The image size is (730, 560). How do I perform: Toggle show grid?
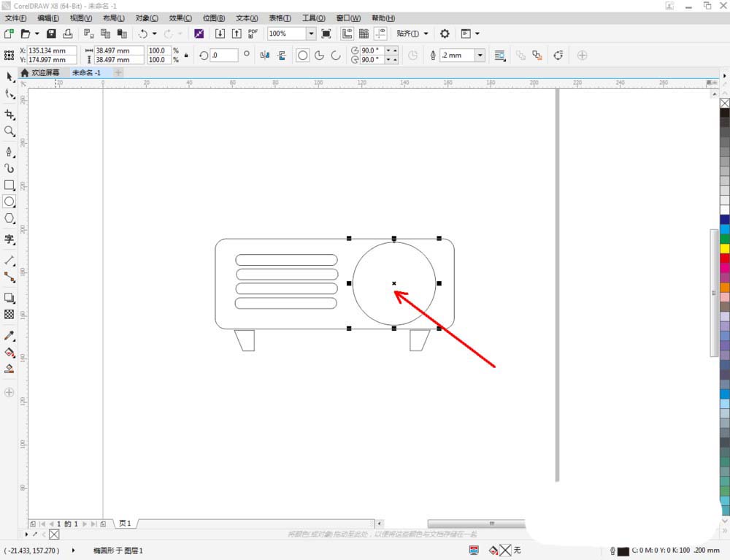point(364,34)
